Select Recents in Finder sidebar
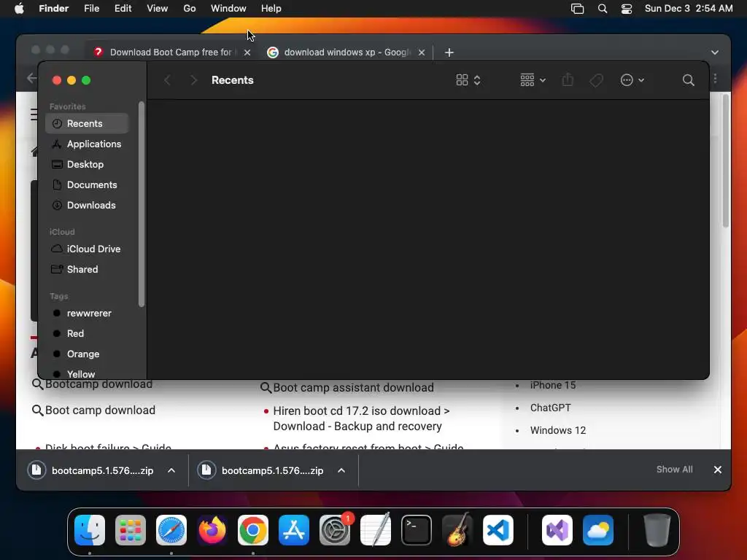This screenshot has width=747, height=560. [88, 123]
